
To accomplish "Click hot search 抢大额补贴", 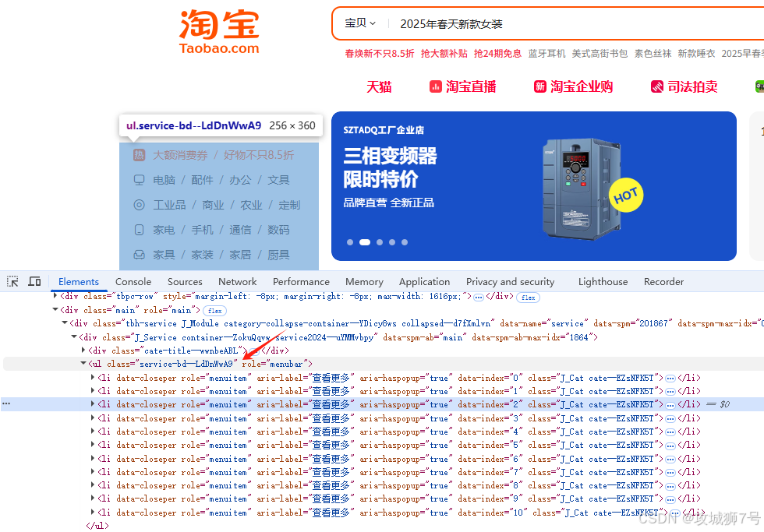I will coord(444,54).
